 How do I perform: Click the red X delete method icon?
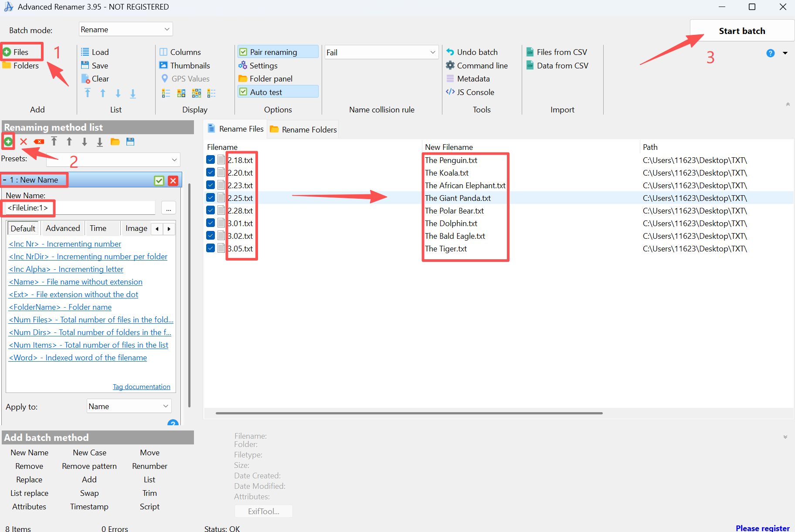[24, 142]
